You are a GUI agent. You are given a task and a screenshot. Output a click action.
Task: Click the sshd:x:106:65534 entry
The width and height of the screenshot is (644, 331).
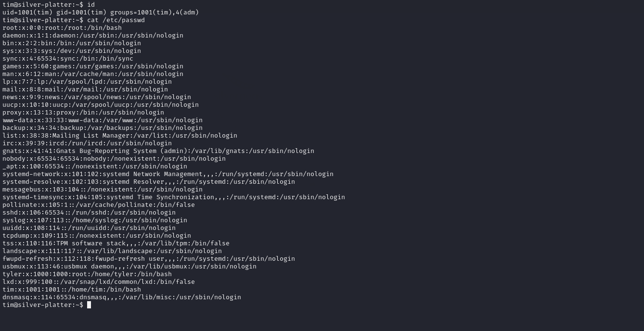click(x=89, y=212)
